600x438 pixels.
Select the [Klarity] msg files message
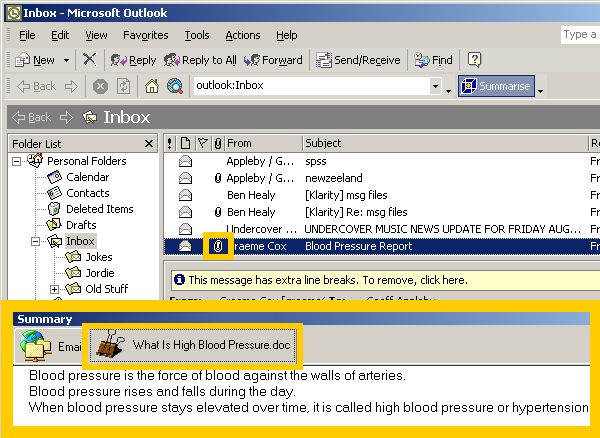coord(382,195)
